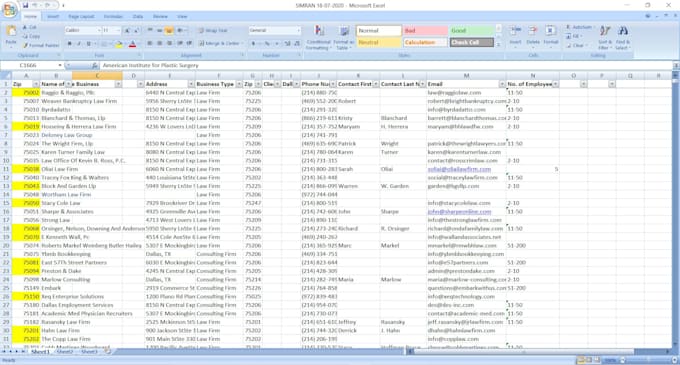Viewport: 680px width, 365px height.
Task: Open the Office button menu
Action: pos(9,9)
